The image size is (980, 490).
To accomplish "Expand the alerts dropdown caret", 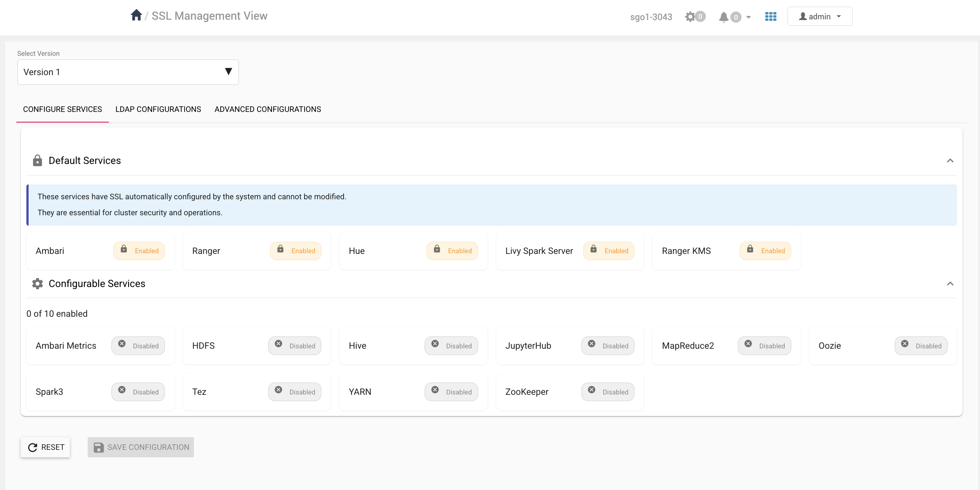I will click(748, 17).
